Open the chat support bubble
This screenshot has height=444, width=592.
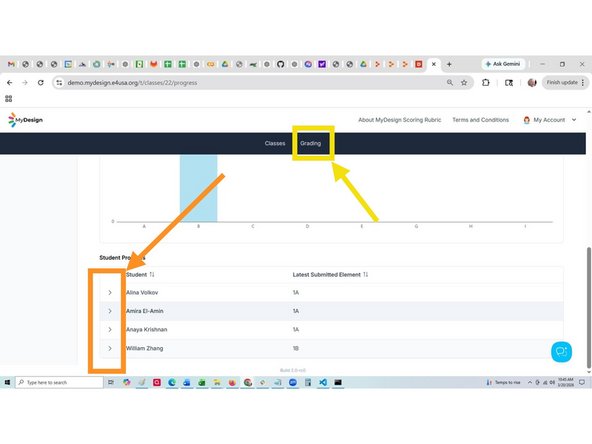coord(561,352)
